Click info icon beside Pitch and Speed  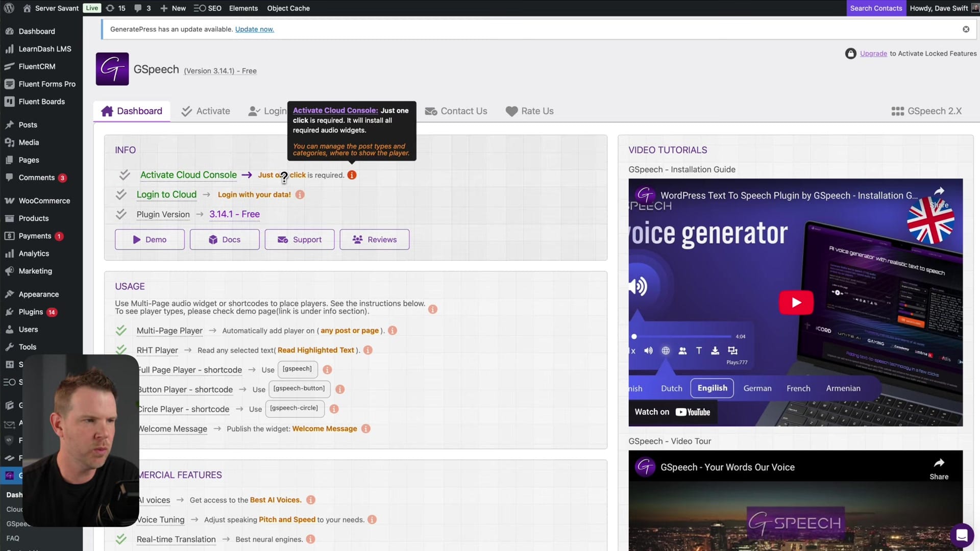click(x=372, y=519)
